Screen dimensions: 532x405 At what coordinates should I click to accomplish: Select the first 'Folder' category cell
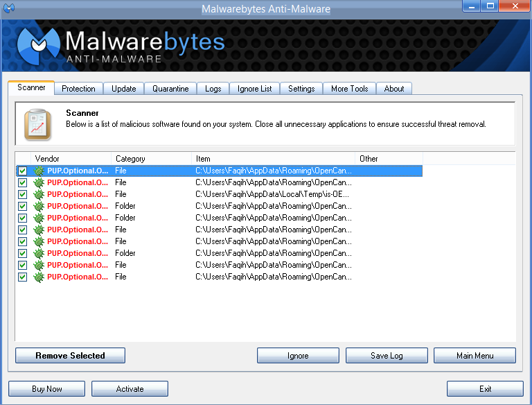(125, 206)
